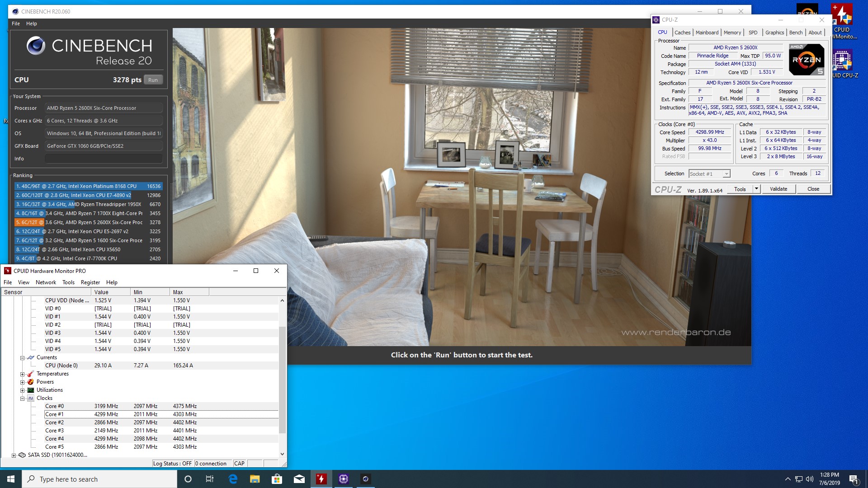Open the Hardware Monitor Network menu
Screen dimensions: 868x488
click(x=46, y=282)
